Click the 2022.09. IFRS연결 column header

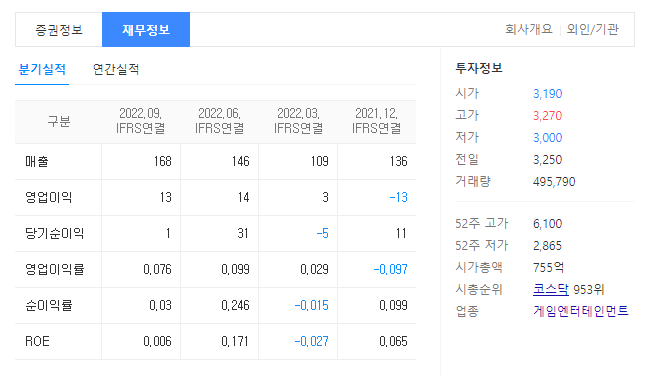[x=141, y=121]
